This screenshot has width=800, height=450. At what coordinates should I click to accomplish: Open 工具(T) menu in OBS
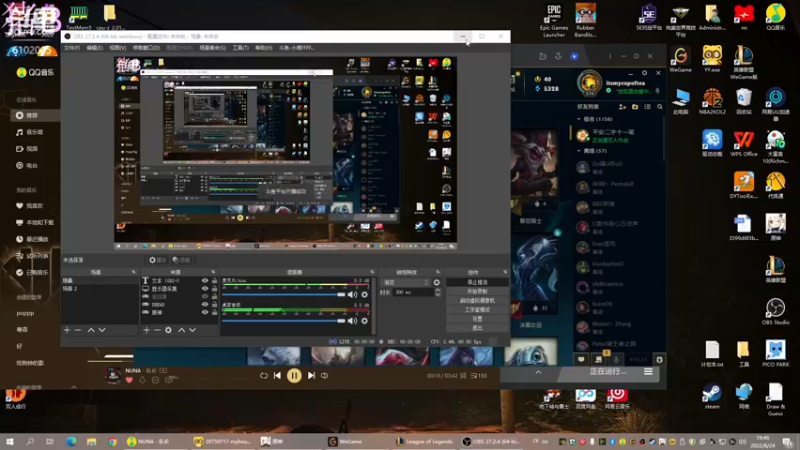click(x=241, y=48)
